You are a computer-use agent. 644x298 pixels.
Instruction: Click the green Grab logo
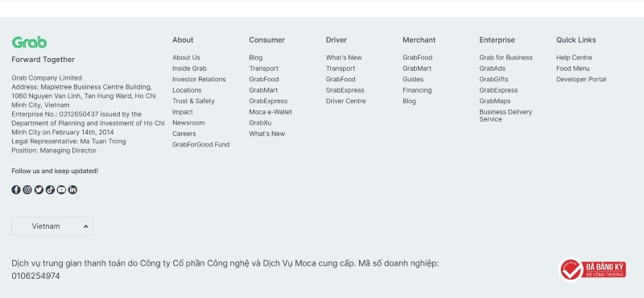coord(29,43)
